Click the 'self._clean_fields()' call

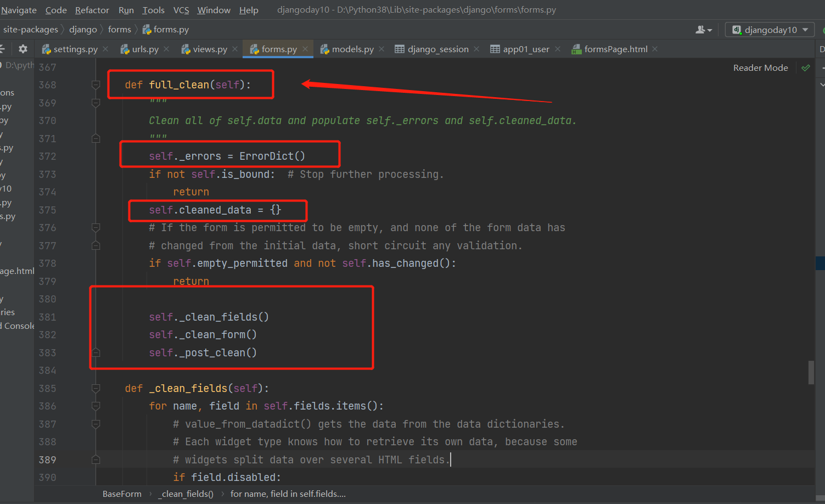(209, 317)
